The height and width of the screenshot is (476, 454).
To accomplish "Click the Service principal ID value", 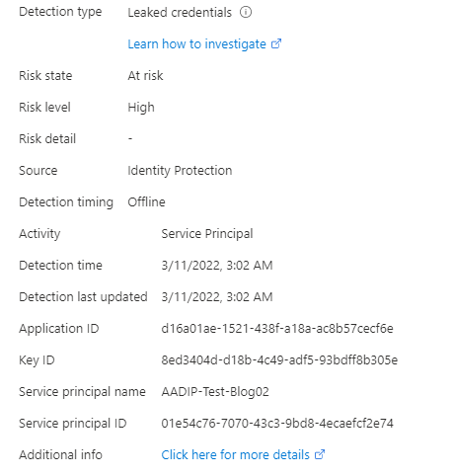I will (x=277, y=424).
